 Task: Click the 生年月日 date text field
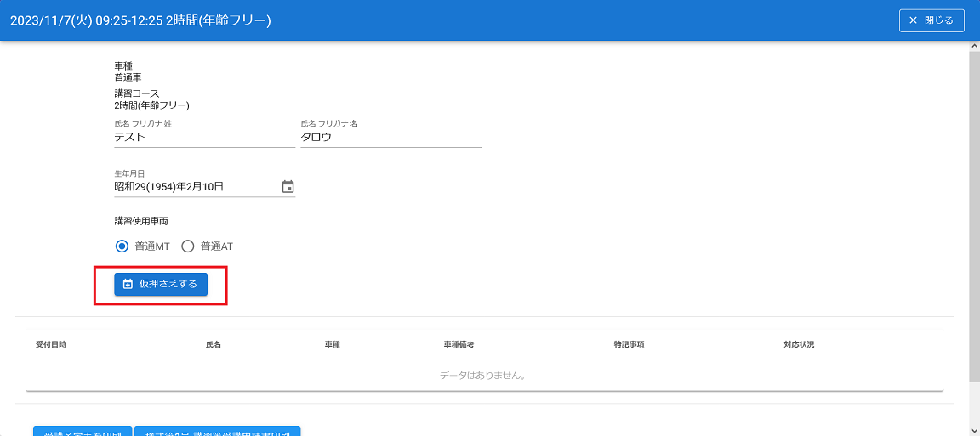click(x=196, y=187)
